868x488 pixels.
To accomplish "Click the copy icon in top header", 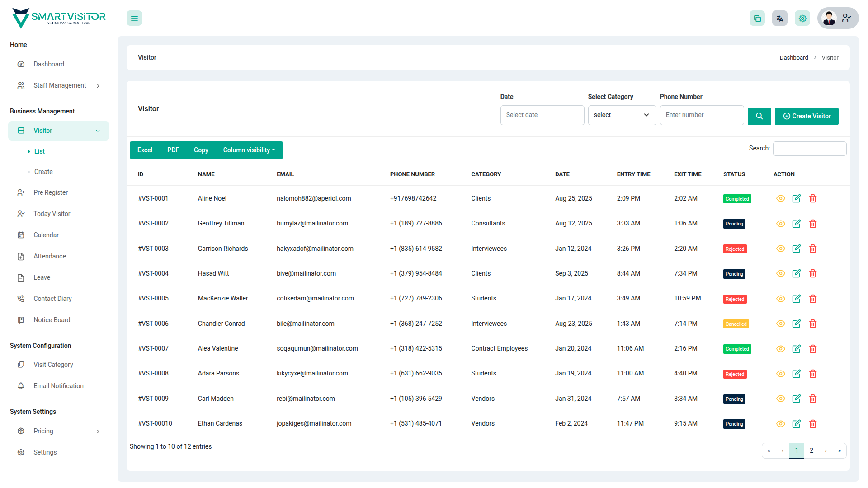I will pyautogui.click(x=757, y=19).
